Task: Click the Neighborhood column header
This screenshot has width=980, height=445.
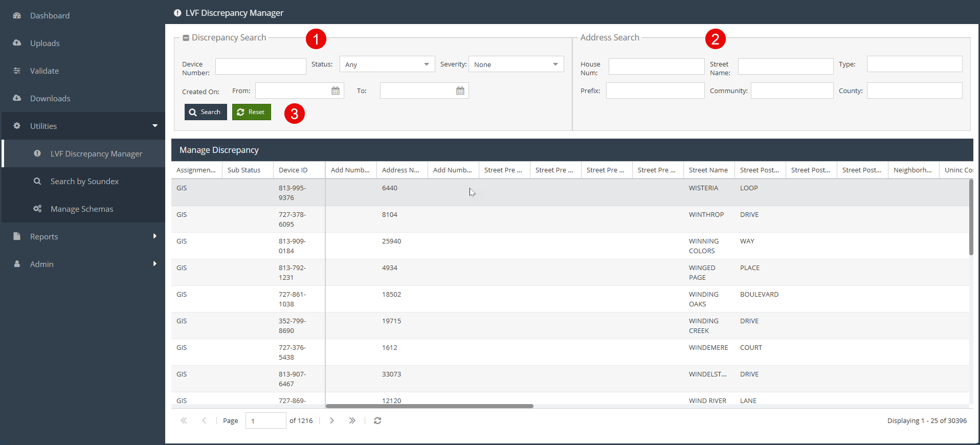Action: [913, 170]
